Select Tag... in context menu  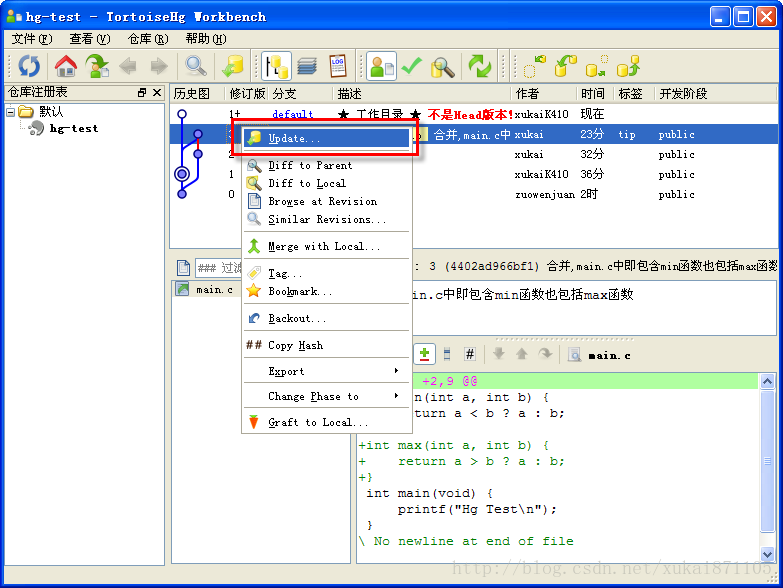327,273
